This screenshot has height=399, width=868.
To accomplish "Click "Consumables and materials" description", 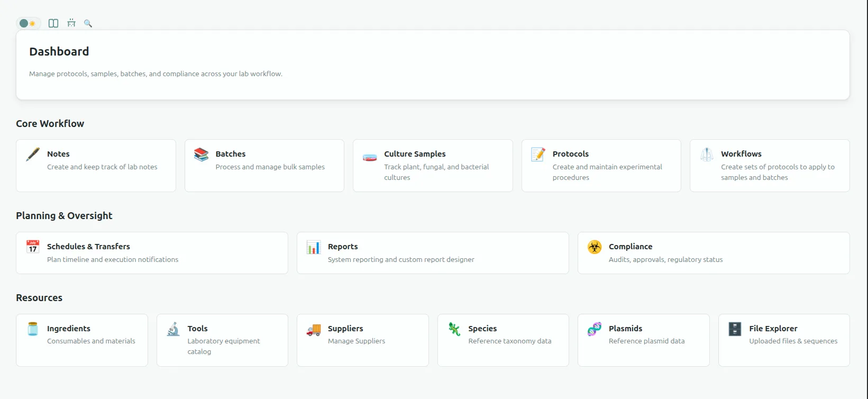I will (91, 341).
